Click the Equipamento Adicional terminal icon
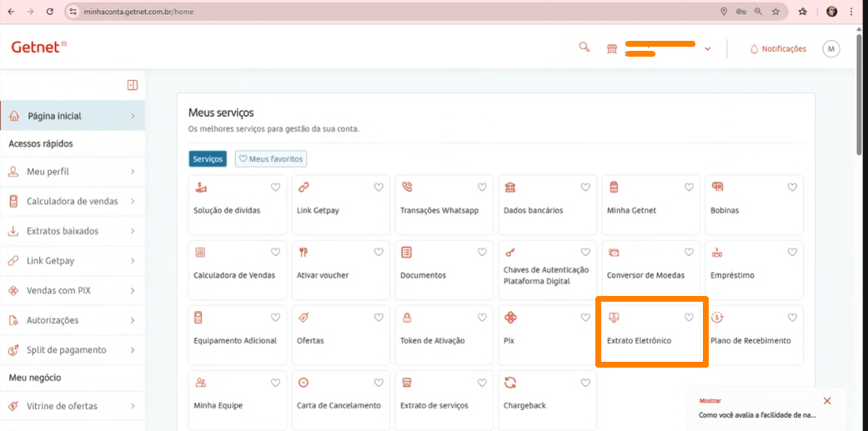 [198, 318]
